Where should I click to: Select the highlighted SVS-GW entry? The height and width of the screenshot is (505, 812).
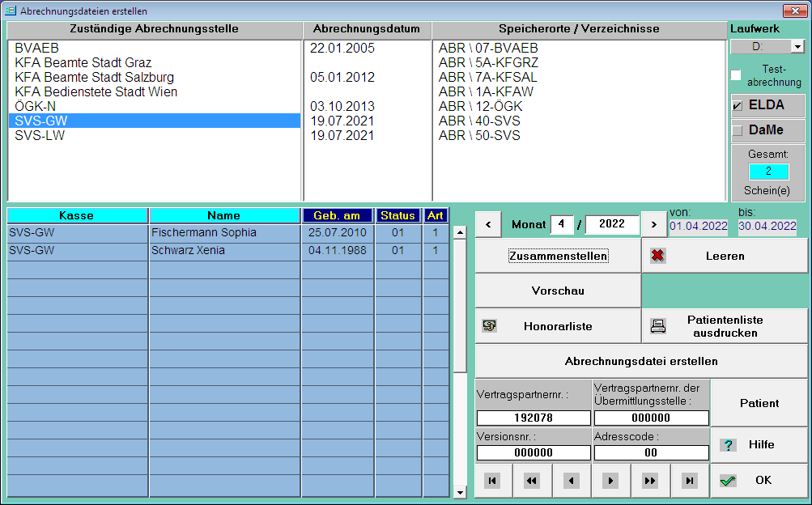[155, 121]
